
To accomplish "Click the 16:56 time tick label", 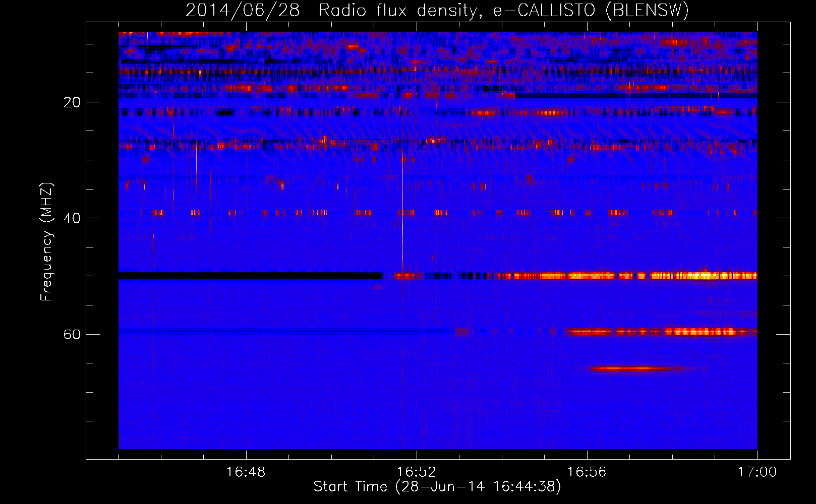I will (587, 472).
